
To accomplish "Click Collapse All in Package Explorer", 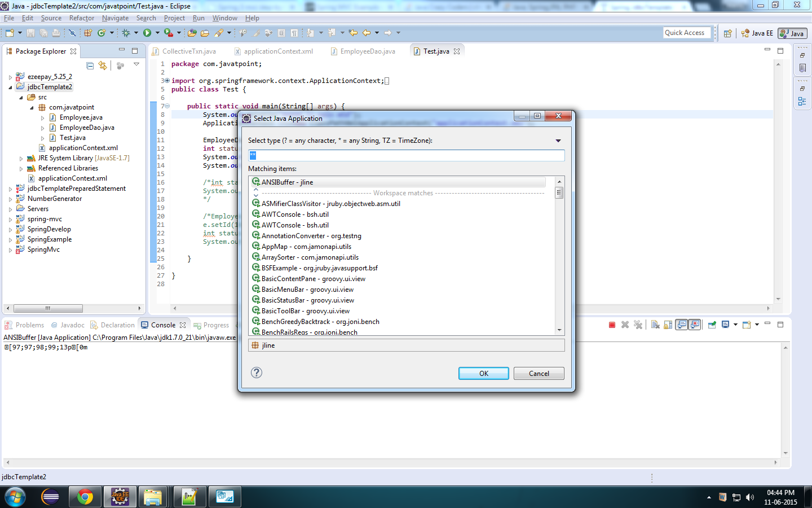I will pos(90,65).
